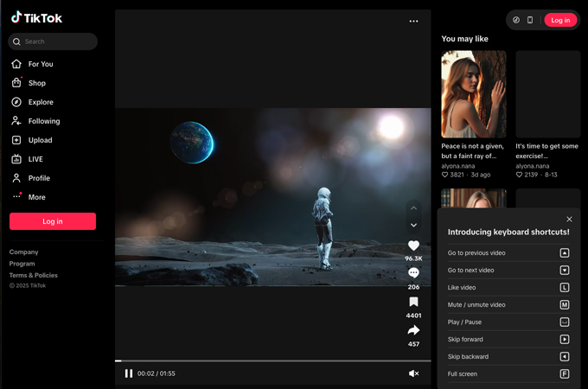The width and height of the screenshot is (588, 389).
Task: Go to the Explore page
Action: point(32,102)
